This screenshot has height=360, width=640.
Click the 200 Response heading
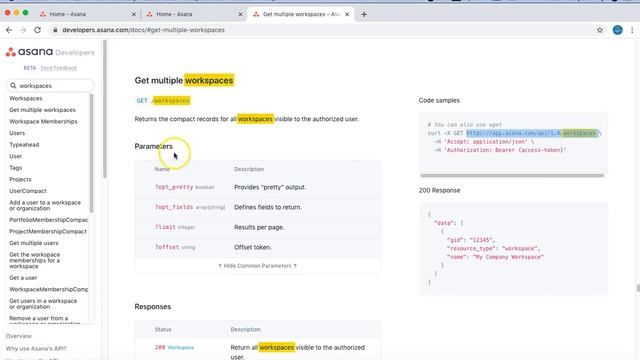439,190
